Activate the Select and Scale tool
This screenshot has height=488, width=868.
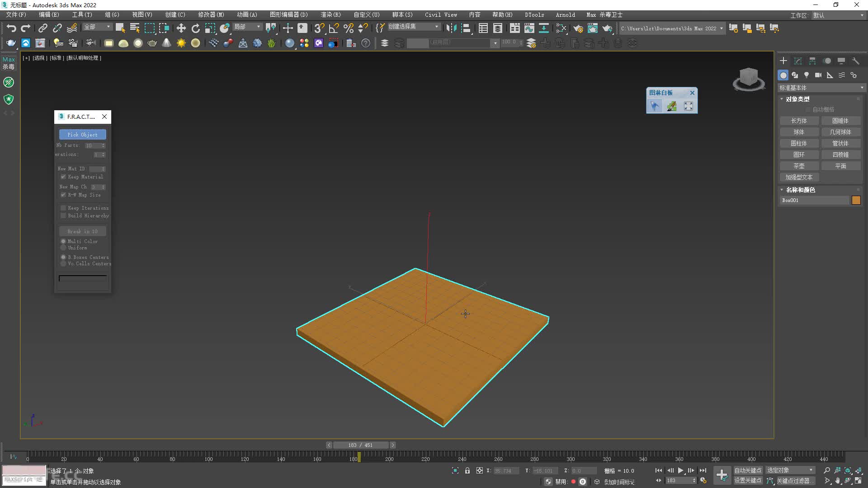[x=210, y=28]
